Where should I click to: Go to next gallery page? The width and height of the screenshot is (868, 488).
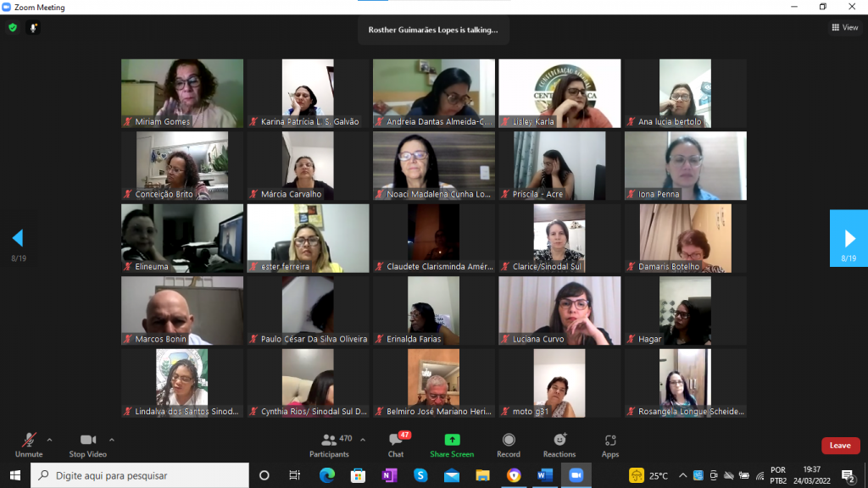[849, 238]
